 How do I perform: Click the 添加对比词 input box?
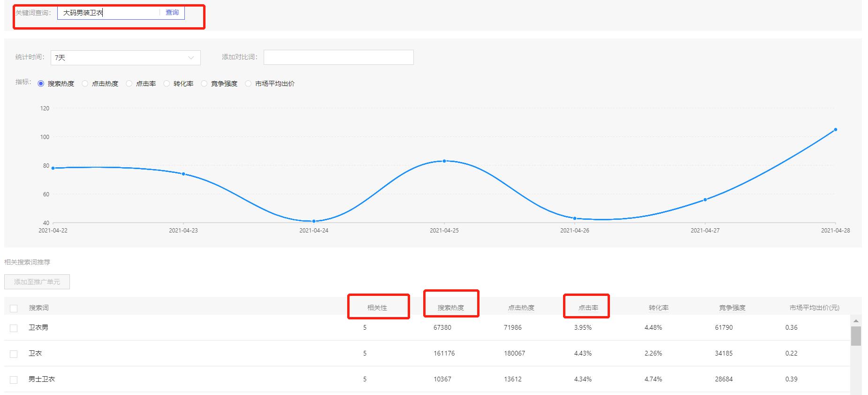pos(338,57)
